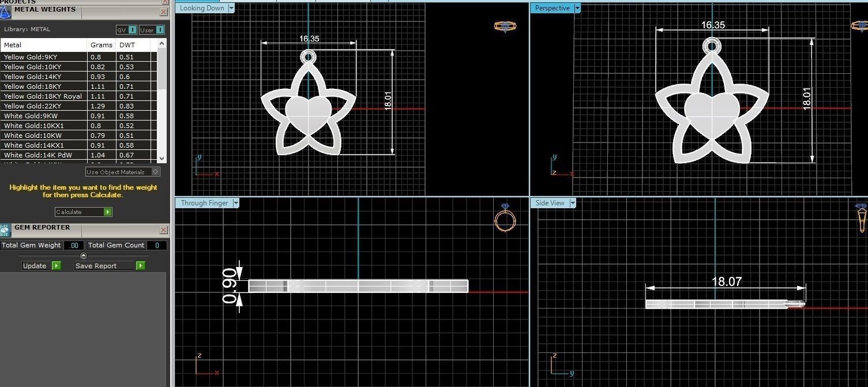Open Looking Down viewport dropdown arrow
The width and height of the screenshot is (868, 387).
pos(231,8)
